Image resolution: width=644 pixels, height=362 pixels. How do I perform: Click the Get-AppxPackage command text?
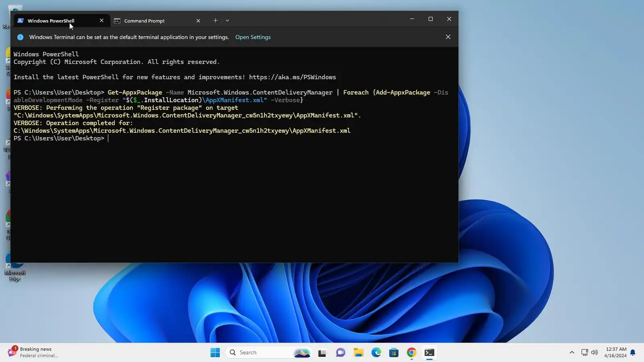coord(135,93)
